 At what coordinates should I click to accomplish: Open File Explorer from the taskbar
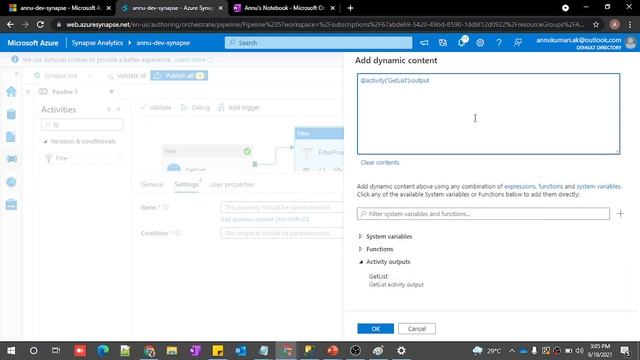point(172,351)
